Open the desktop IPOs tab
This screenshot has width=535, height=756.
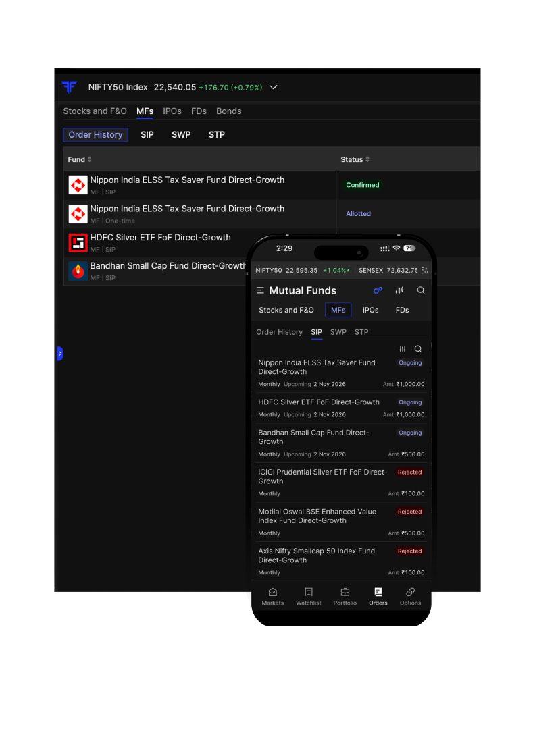point(172,111)
